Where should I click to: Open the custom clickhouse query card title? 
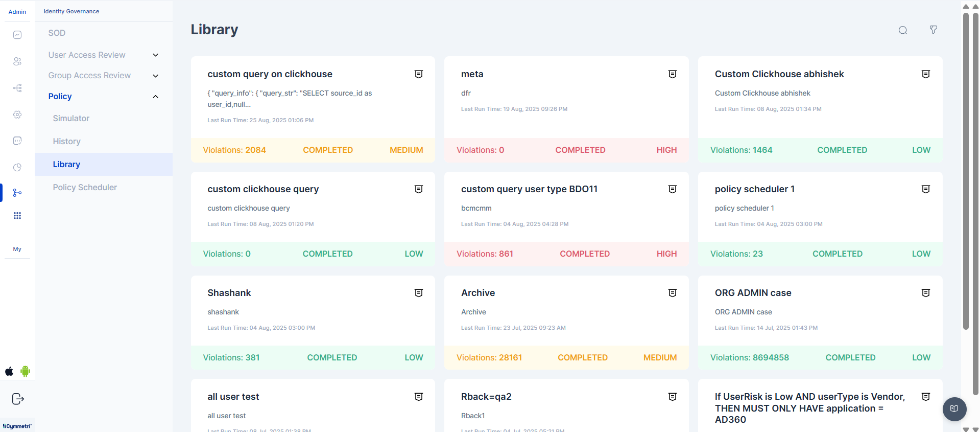tap(263, 189)
